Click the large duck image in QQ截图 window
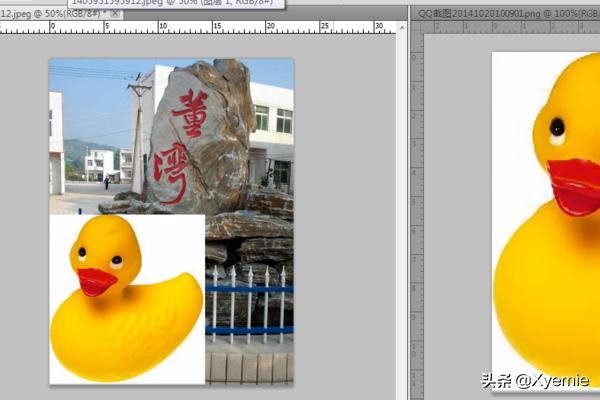Viewport: 600px width, 400px height. [x=546, y=220]
